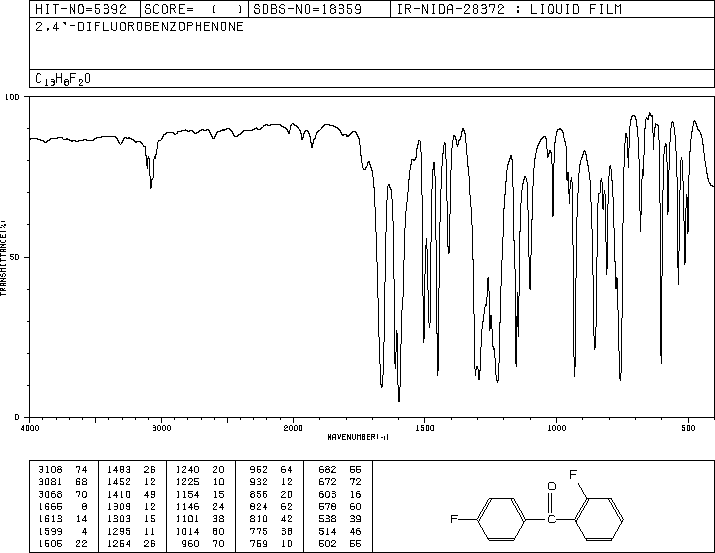Select peak table row 932 12
This screenshot has width=715, height=553.
pyautogui.click(x=271, y=482)
